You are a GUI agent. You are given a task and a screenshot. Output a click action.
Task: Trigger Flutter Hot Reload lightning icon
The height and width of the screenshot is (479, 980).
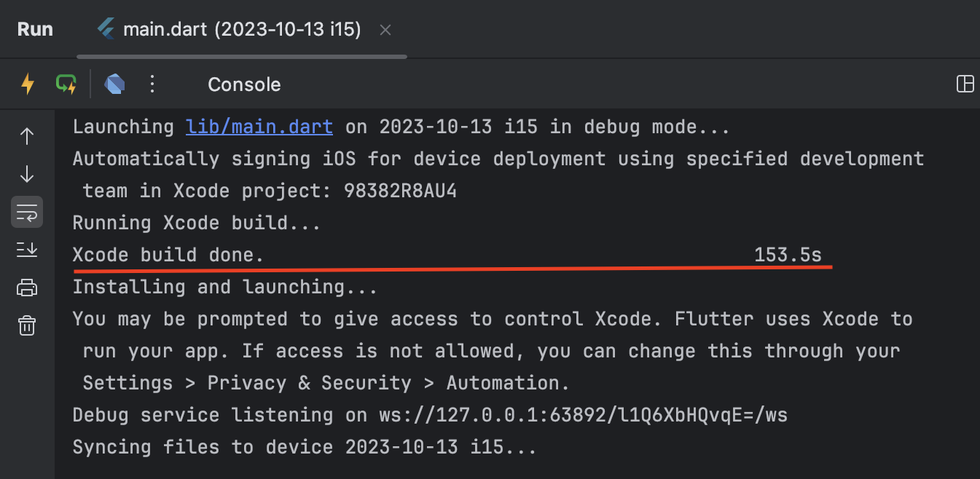(x=28, y=84)
